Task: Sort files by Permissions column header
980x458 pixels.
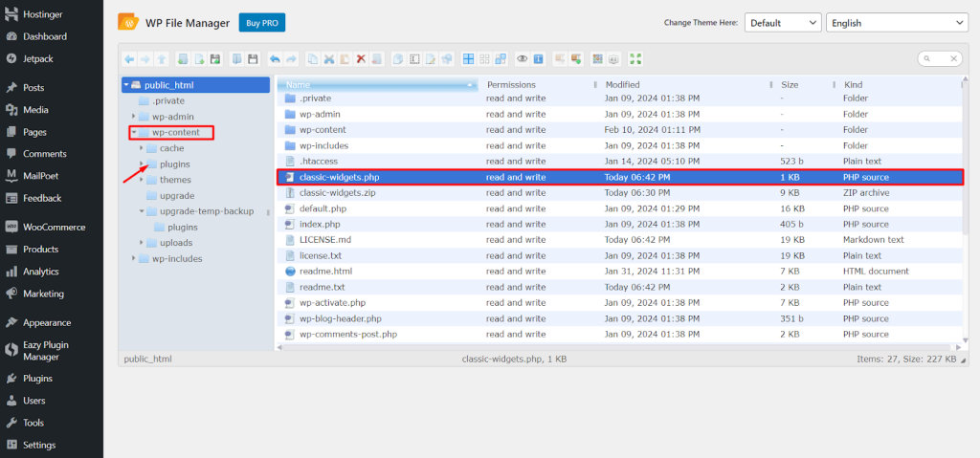Action: (x=538, y=84)
